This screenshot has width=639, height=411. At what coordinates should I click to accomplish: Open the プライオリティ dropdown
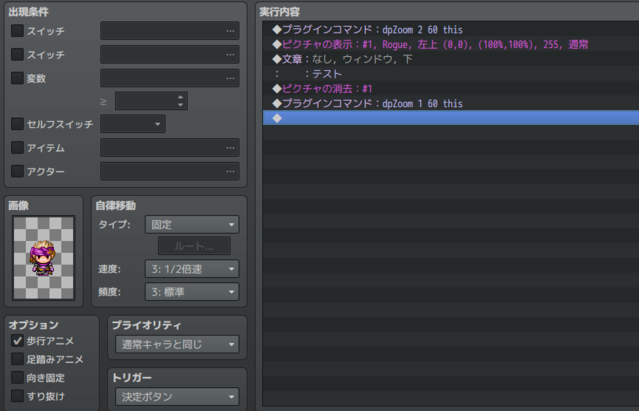coord(177,344)
